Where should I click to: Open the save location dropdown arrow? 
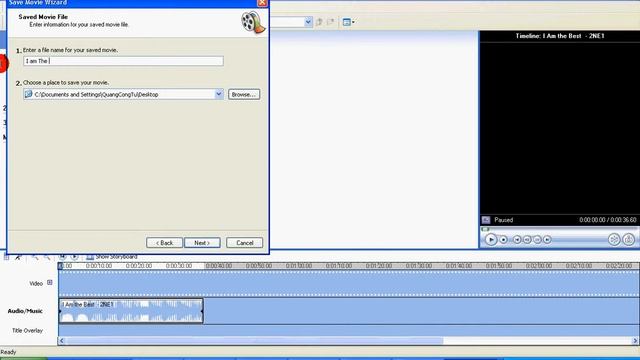click(x=219, y=94)
